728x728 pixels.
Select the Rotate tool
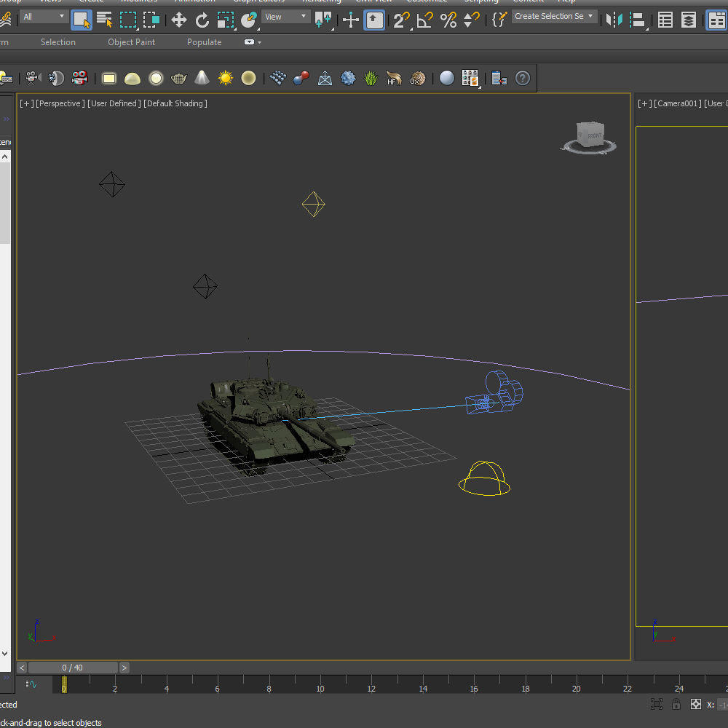pyautogui.click(x=202, y=20)
